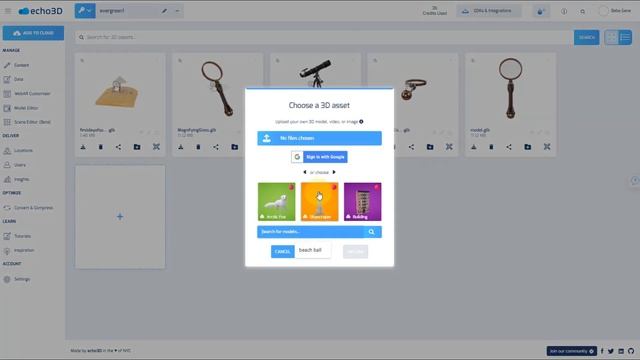Click the upload 'No files chosen' button
Screen dimensions: 640x360
[x=320, y=138]
